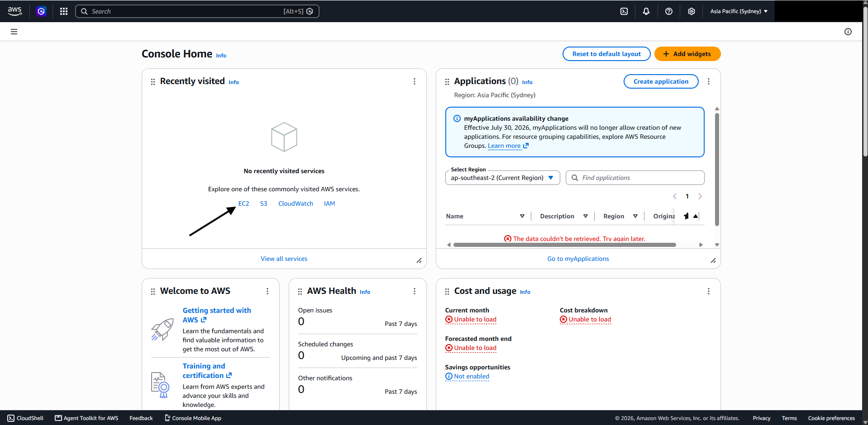Open Welcome to AWS options menu

click(x=267, y=291)
